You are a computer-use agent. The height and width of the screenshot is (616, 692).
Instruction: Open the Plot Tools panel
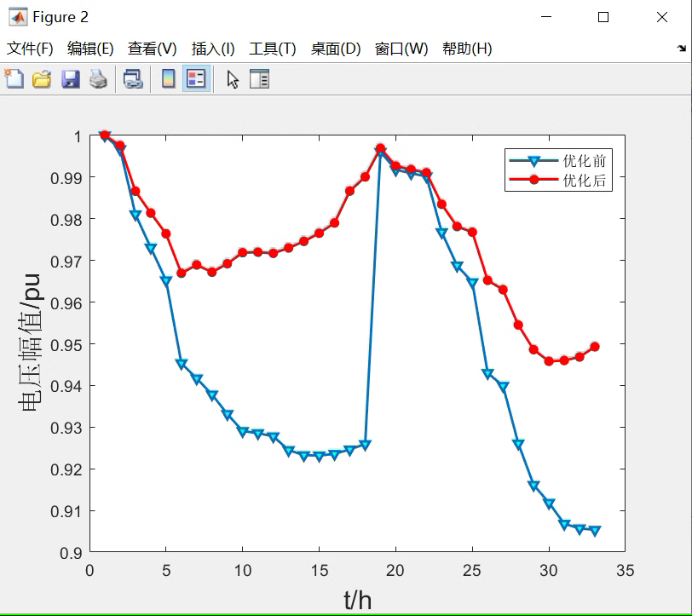[x=260, y=78]
